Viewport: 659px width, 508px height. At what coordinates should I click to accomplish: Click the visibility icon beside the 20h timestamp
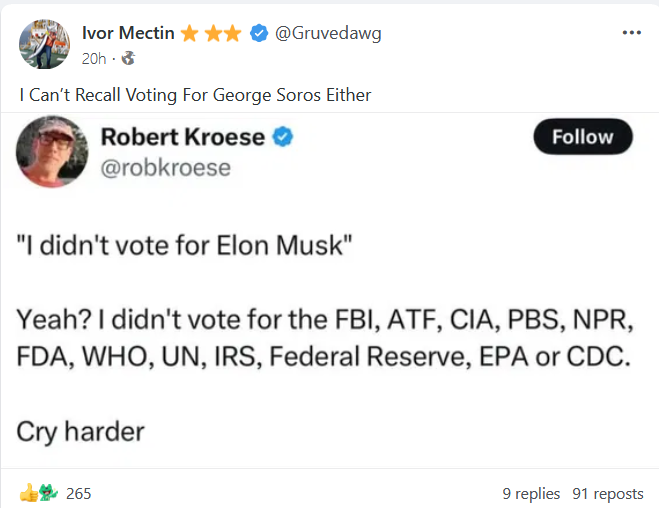click(127, 58)
